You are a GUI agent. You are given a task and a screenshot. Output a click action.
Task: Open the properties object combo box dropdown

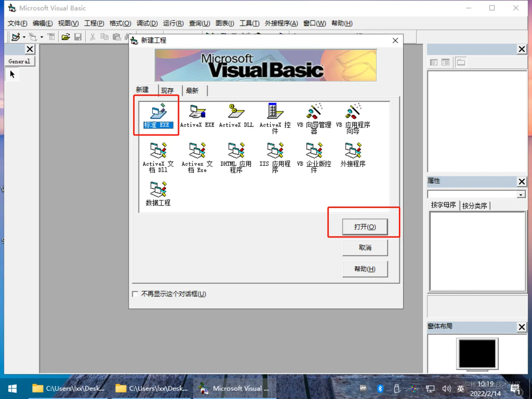point(521,195)
